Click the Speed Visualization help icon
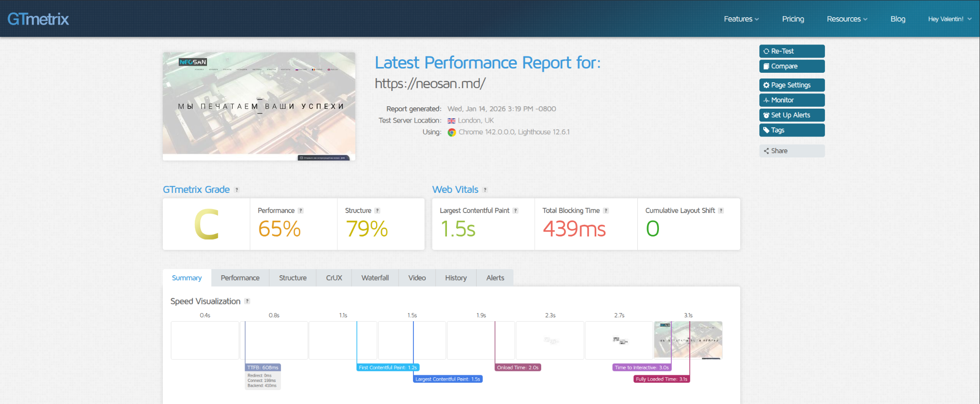 (x=247, y=301)
